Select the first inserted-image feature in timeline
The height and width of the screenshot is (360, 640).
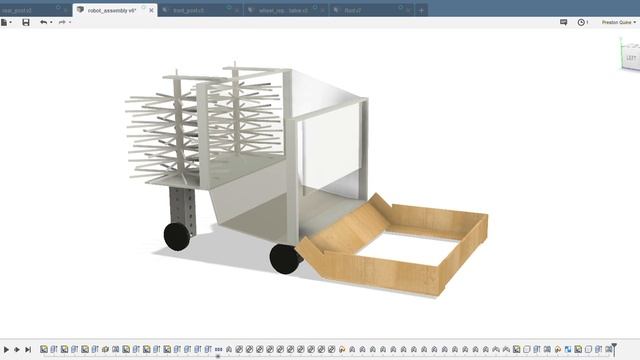44,349
